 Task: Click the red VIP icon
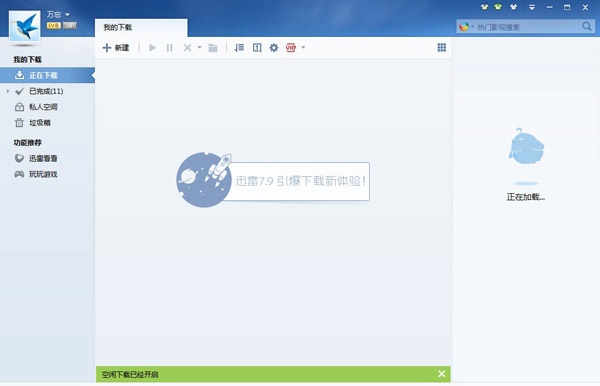(291, 48)
